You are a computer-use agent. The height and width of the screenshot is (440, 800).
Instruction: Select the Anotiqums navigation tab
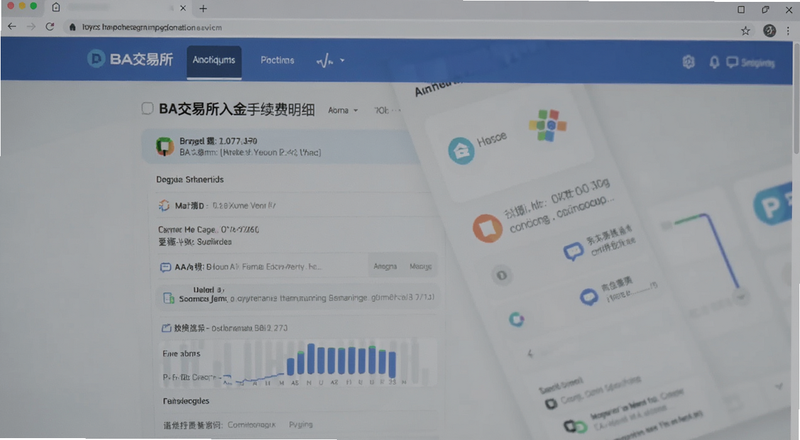(x=214, y=61)
